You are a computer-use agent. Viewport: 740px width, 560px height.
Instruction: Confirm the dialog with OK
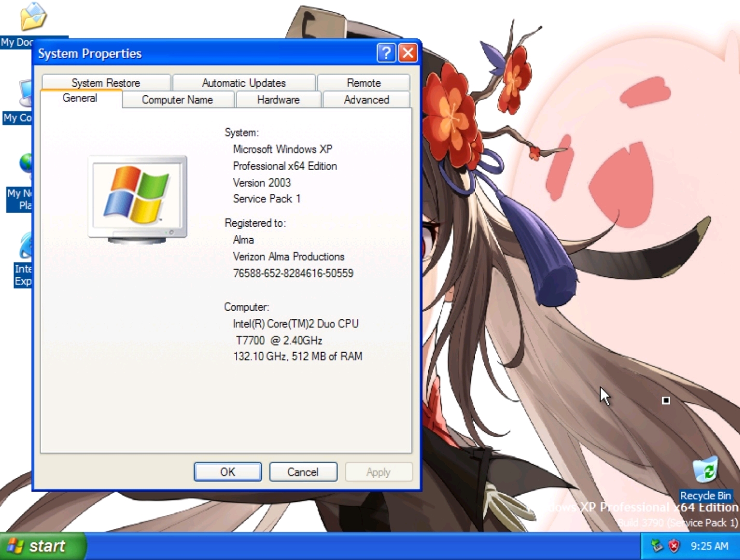(x=228, y=472)
